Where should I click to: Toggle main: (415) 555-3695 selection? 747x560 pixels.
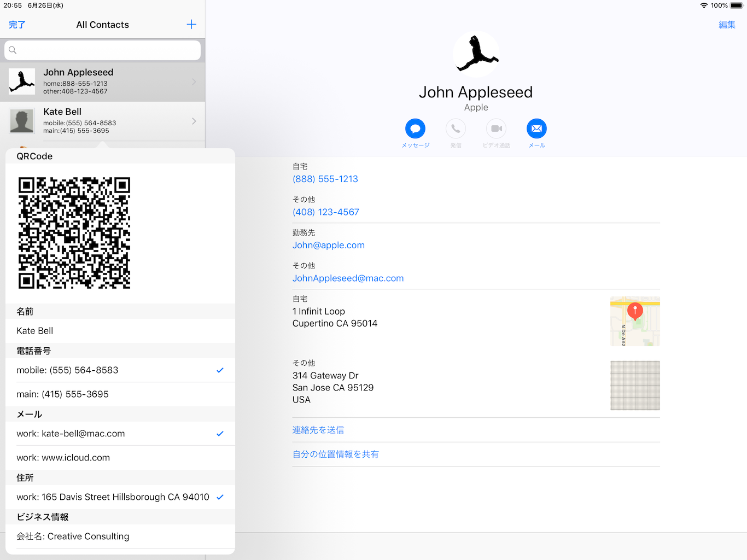120,394
